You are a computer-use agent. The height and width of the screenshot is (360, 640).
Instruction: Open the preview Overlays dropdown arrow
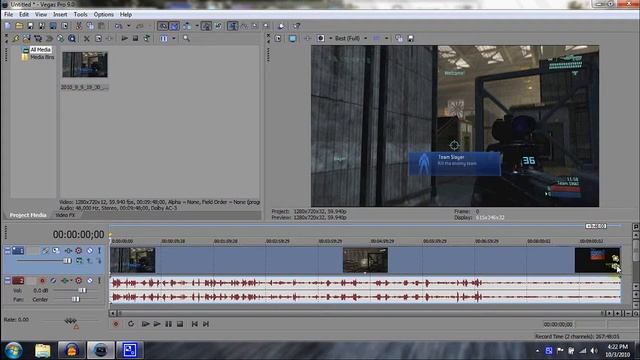387,38
